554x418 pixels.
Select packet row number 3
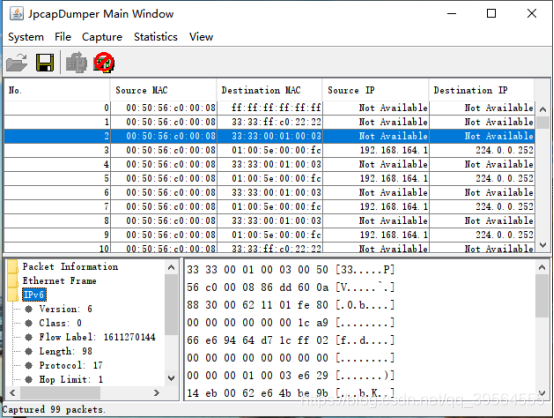(269, 150)
